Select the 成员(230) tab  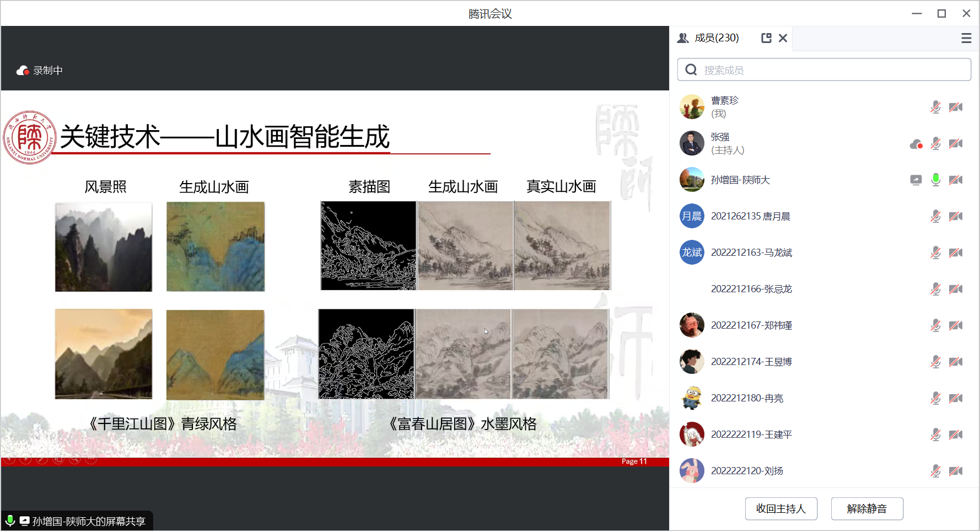[716, 38]
